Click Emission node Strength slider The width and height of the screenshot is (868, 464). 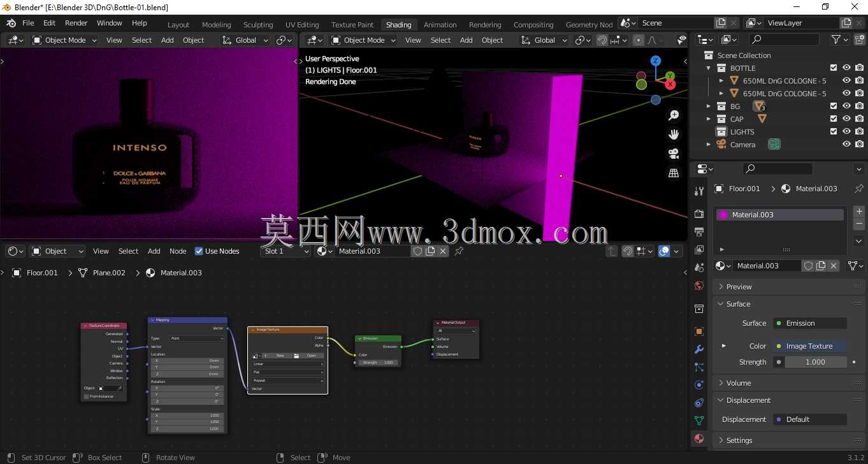click(x=379, y=363)
